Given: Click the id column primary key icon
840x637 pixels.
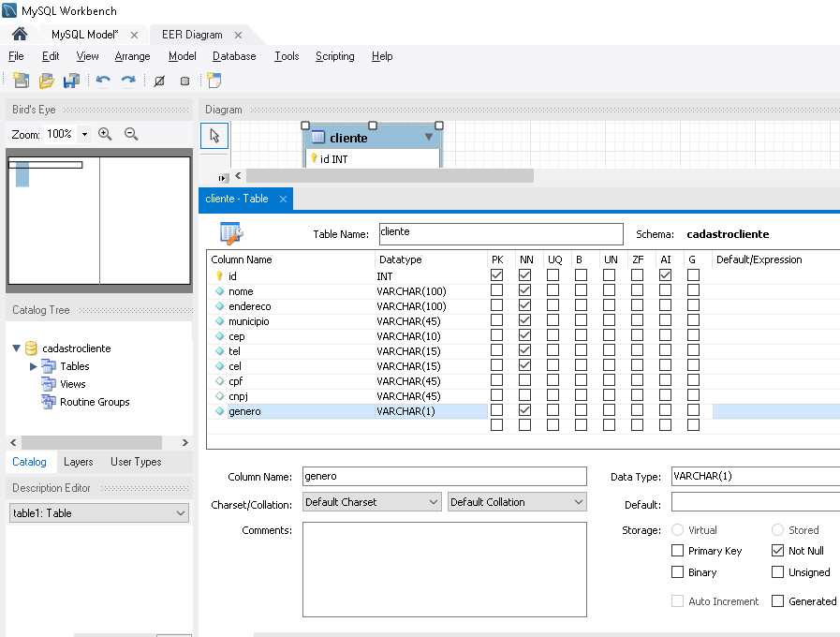Looking at the screenshot, I should (x=219, y=275).
